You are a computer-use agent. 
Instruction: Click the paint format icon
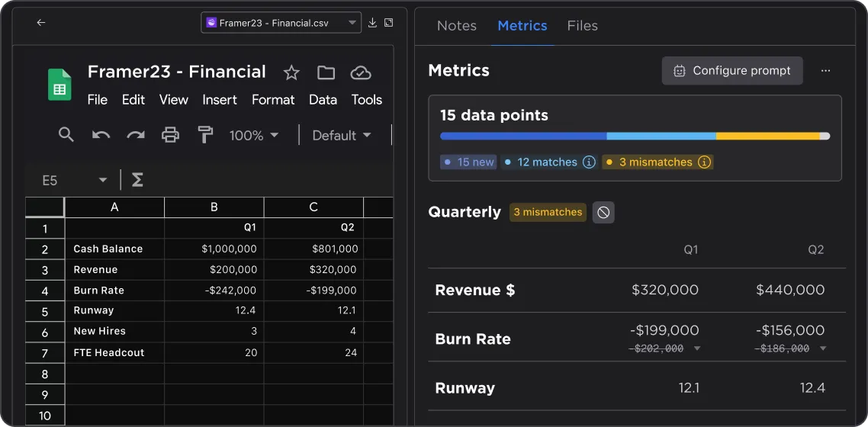(x=205, y=134)
